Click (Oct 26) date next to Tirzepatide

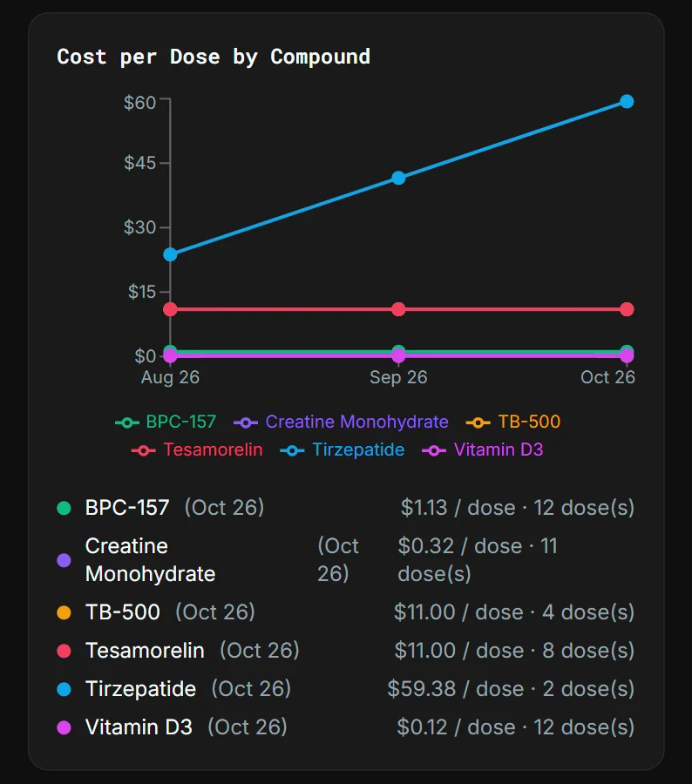coord(251,689)
